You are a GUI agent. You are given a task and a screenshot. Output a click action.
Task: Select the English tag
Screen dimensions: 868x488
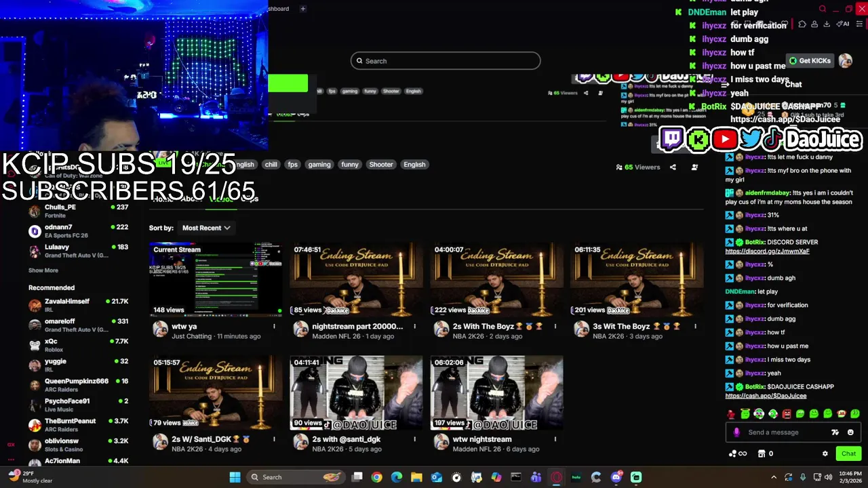[414, 165]
